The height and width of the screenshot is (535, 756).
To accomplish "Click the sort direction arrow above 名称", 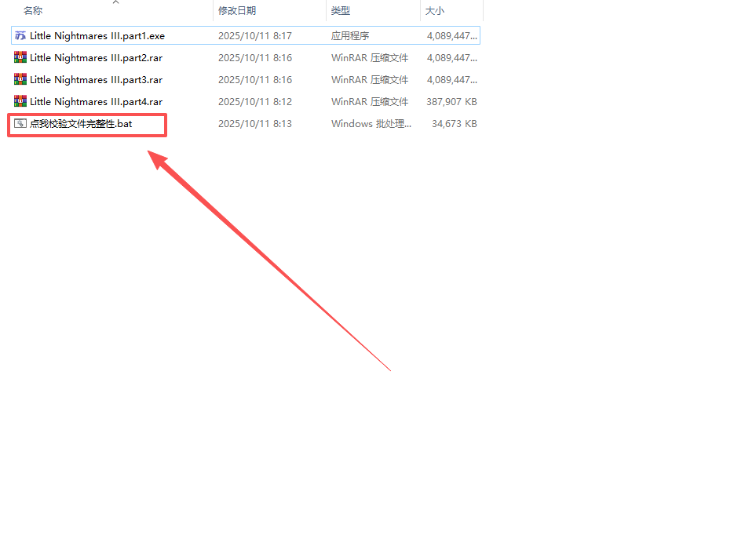I will 115,2.
